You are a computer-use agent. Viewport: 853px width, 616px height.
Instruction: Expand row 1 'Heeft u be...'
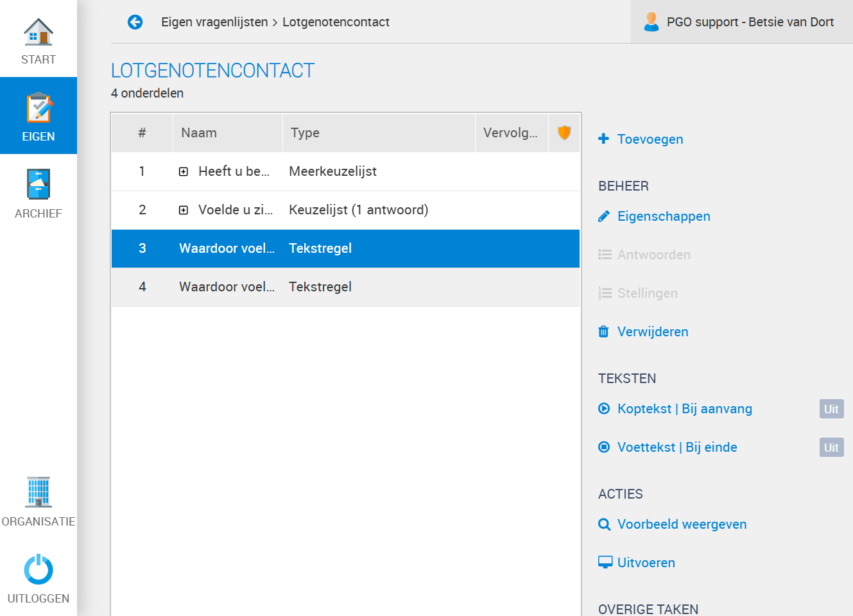tap(184, 172)
